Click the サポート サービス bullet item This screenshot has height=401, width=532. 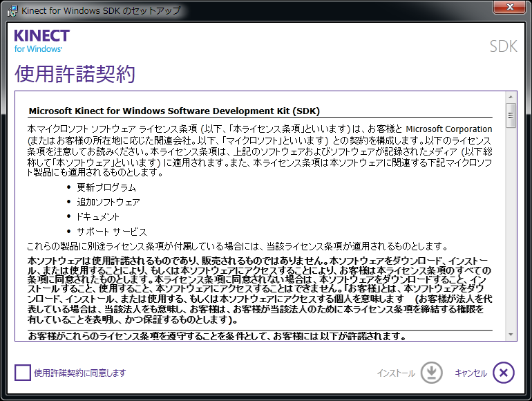pos(112,232)
